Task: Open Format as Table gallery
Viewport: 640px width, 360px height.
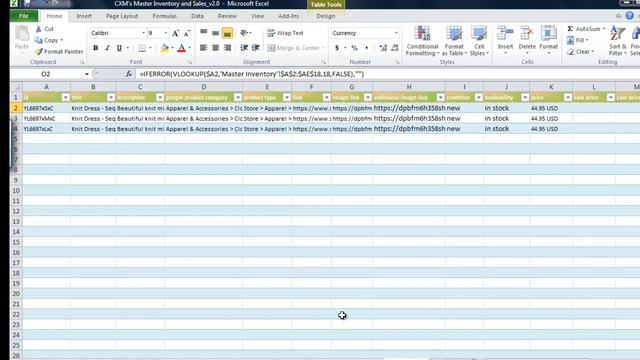Action: tap(454, 40)
